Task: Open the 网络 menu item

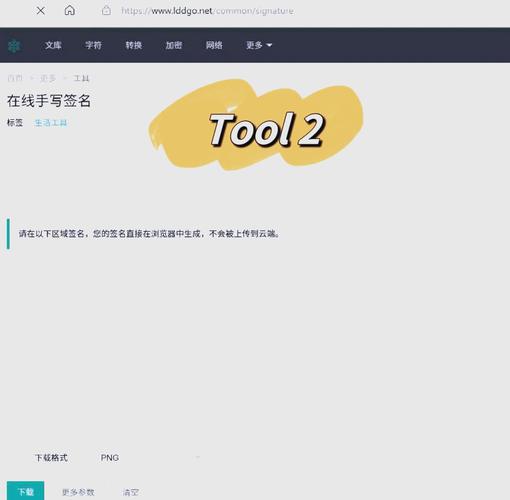Action: click(x=214, y=45)
